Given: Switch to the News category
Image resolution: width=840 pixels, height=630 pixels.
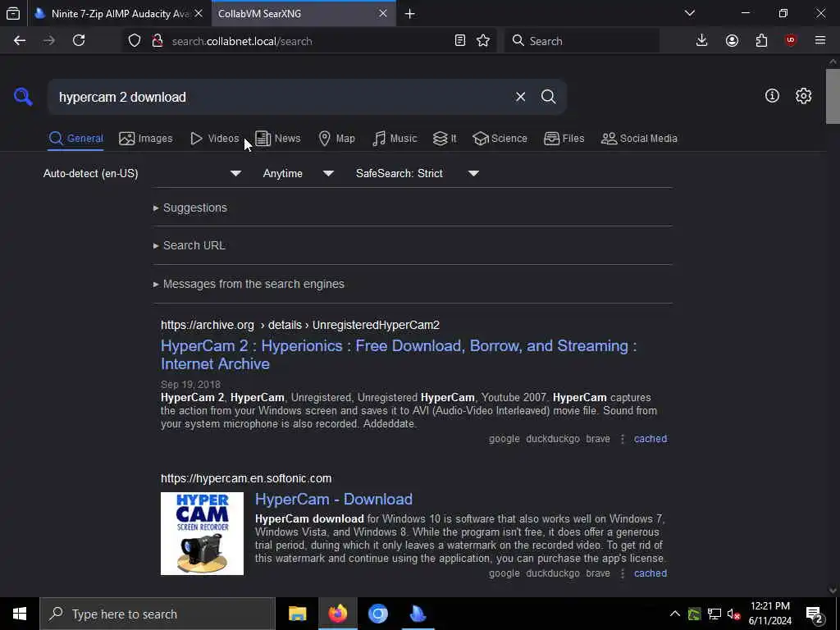Looking at the screenshot, I should click(277, 138).
